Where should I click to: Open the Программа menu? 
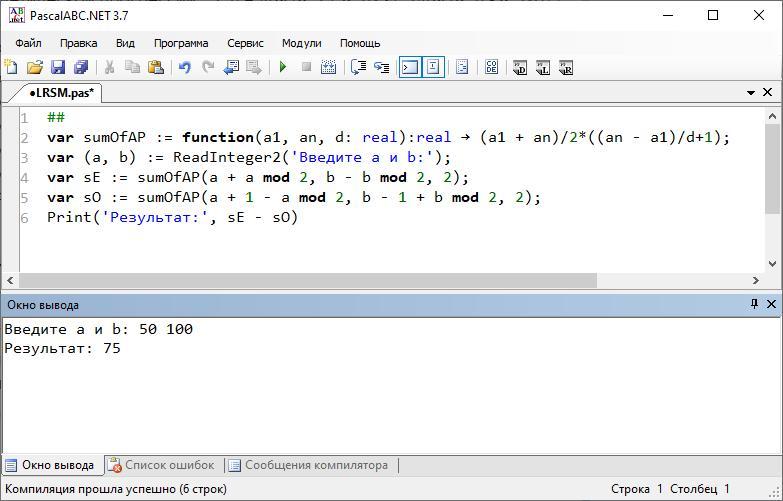coord(181,43)
